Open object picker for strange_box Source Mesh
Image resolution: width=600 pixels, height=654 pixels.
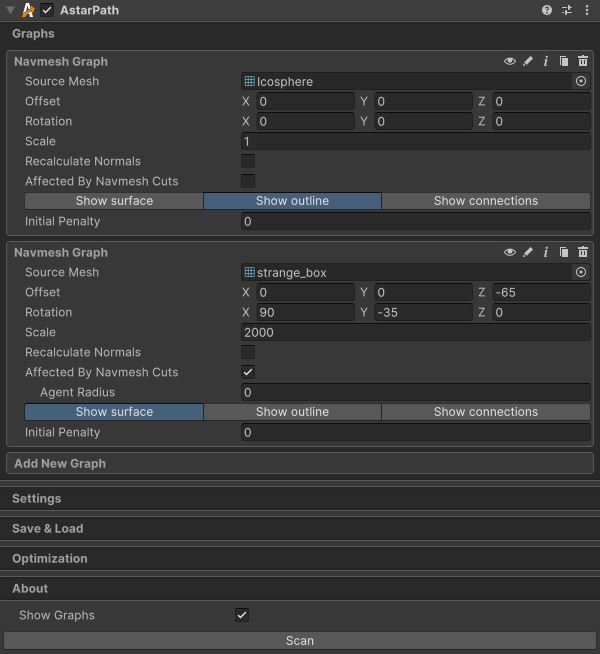pyautogui.click(x=581, y=272)
